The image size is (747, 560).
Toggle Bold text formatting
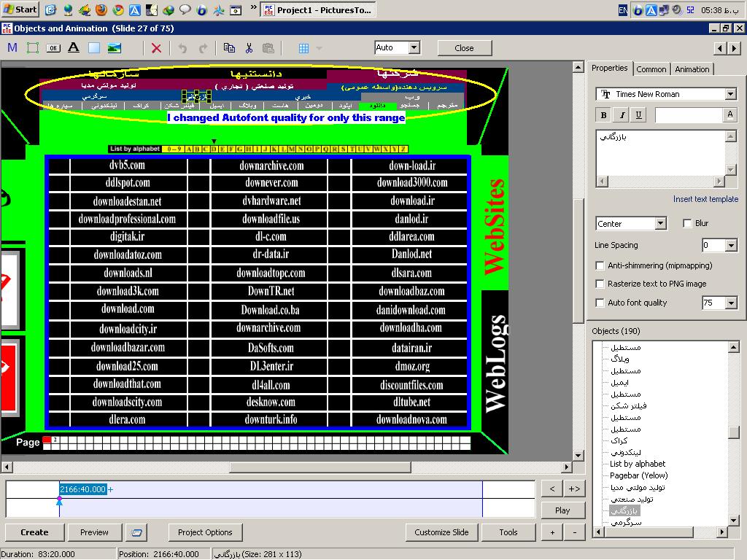[x=603, y=114]
